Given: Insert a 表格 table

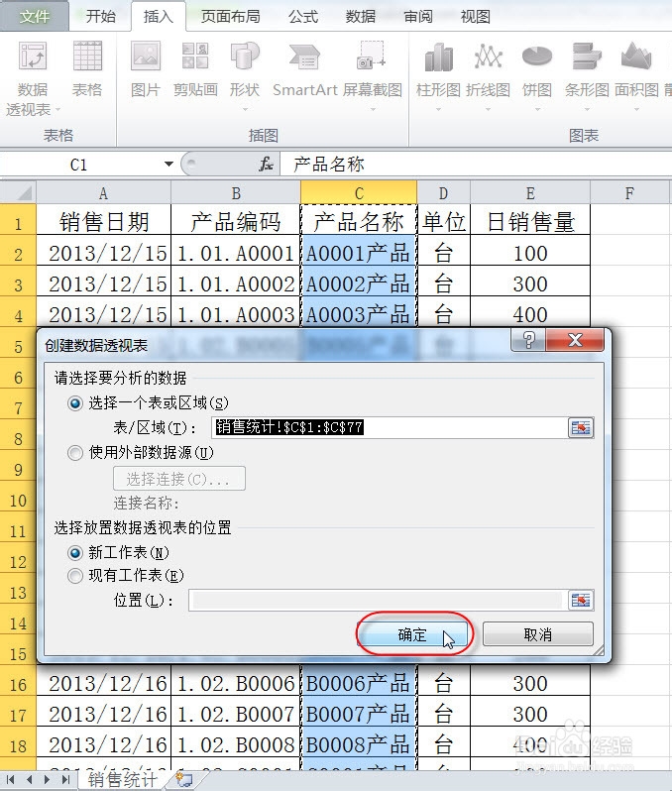Looking at the screenshot, I should click(87, 69).
